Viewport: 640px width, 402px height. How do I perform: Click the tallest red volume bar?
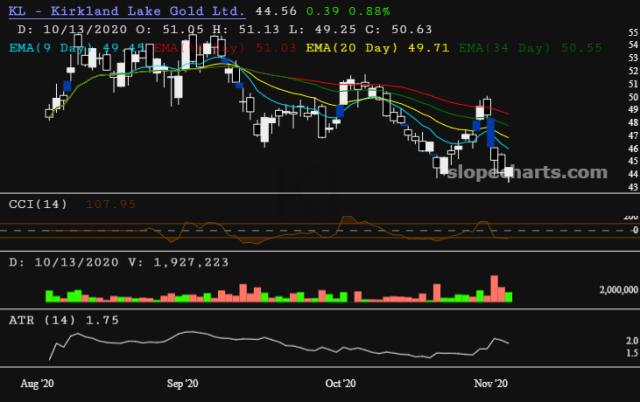click(493, 288)
